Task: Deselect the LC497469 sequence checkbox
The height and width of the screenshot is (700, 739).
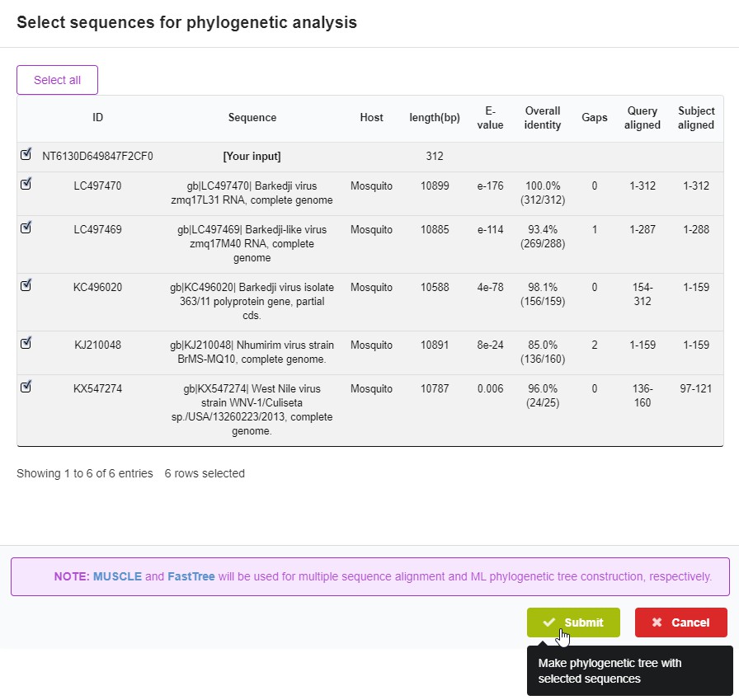Action: (26, 228)
